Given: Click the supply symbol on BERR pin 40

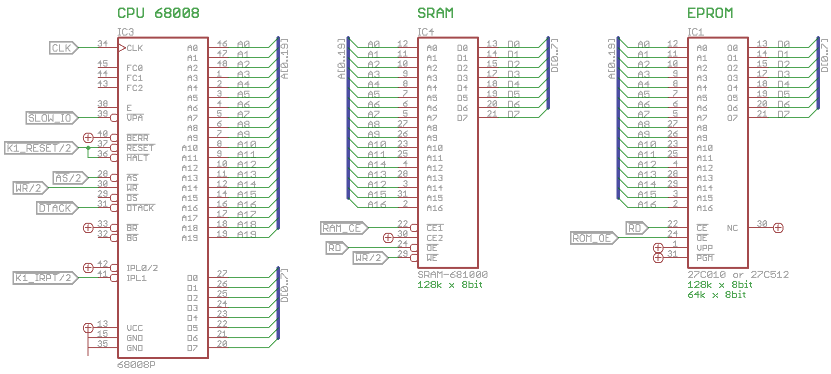Looking at the screenshot, I should [89, 138].
